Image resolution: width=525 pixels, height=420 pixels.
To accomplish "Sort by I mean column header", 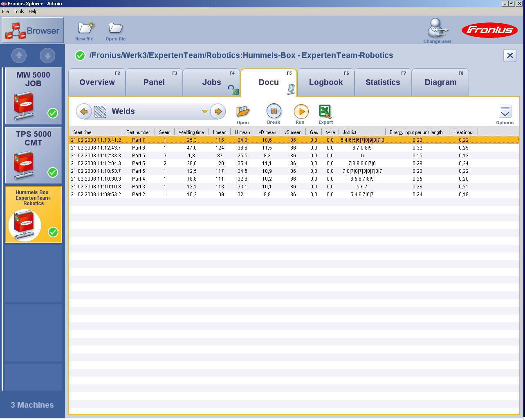I will tap(220, 132).
